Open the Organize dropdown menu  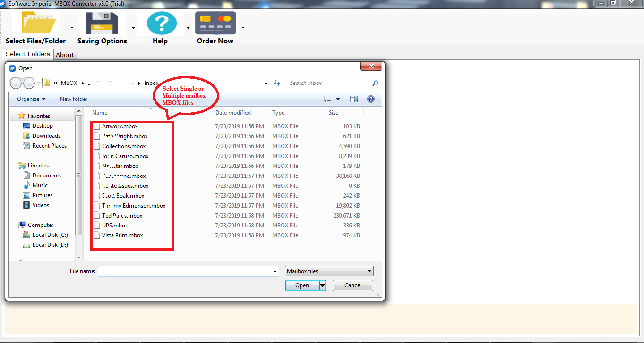pyautogui.click(x=31, y=99)
